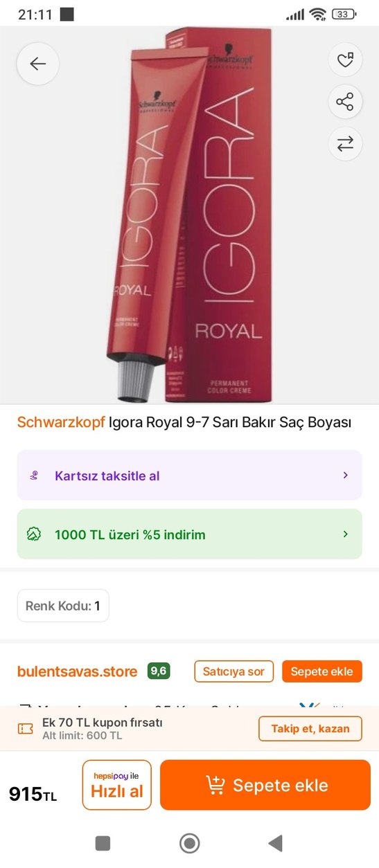This screenshot has width=379, height=868.
Task: Add product to favorites with heart icon
Action: click(345, 60)
